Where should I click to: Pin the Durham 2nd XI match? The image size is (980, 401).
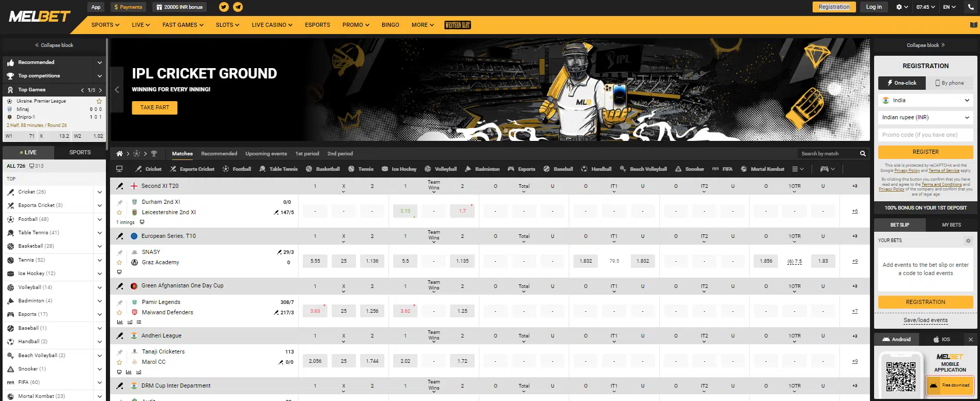tap(120, 202)
